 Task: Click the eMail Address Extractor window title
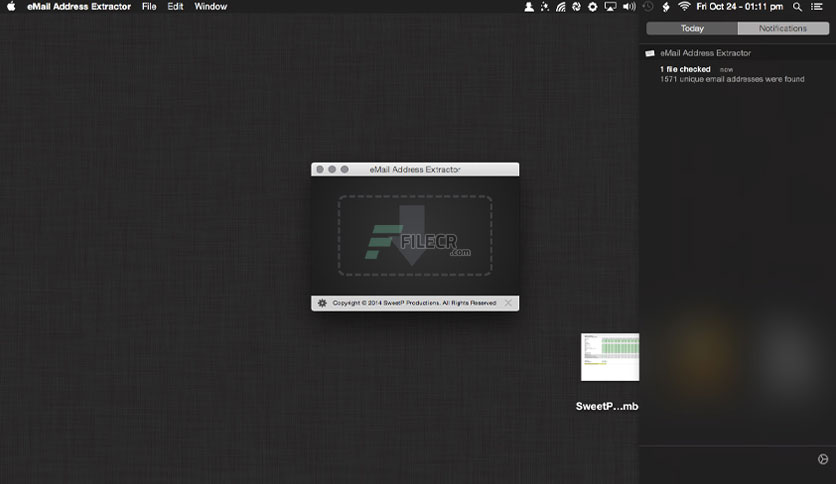tap(415, 170)
